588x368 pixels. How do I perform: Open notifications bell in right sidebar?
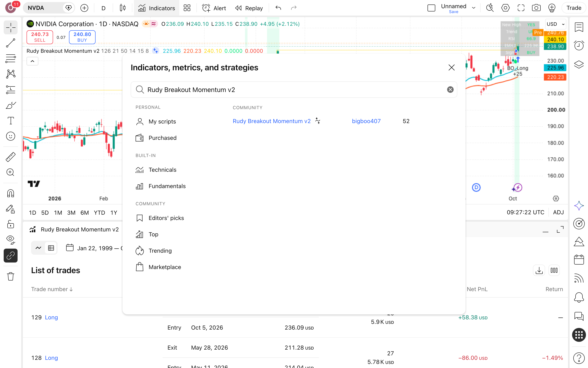point(579,297)
